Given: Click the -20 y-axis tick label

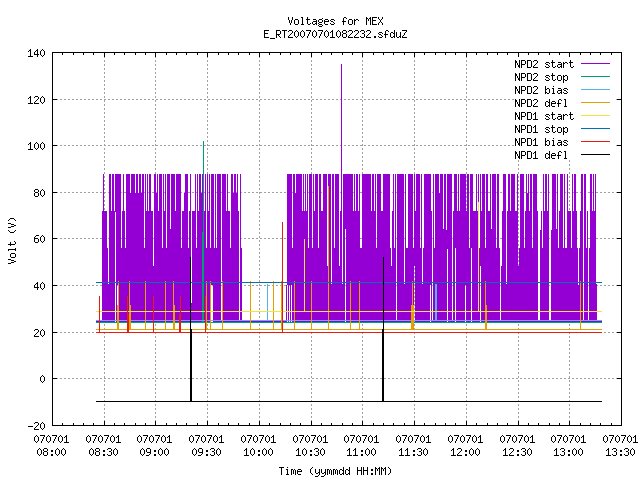Looking at the screenshot, I should (36, 426).
